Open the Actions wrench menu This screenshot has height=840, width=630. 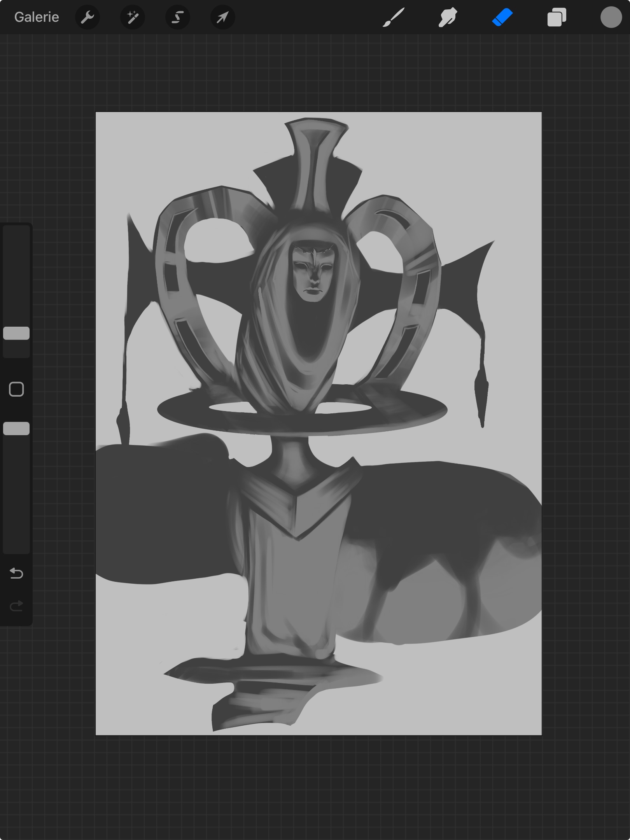pyautogui.click(x=87, y=17)
